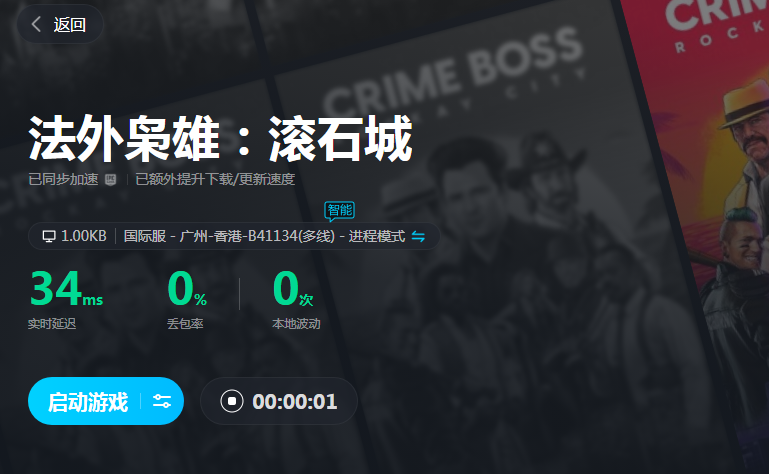
Task: Open the 国际服 广州-香港-B41134 node selector
Action: [264, 237]
